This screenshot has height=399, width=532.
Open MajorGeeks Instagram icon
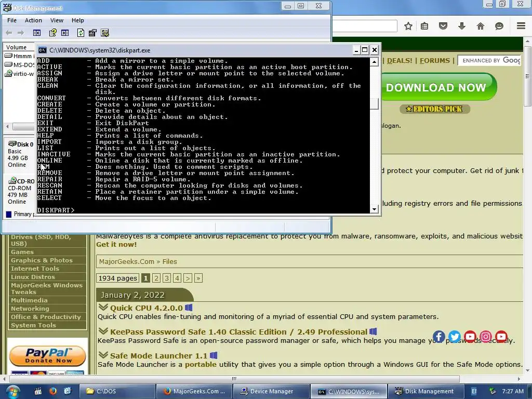(x=486, y=337)
